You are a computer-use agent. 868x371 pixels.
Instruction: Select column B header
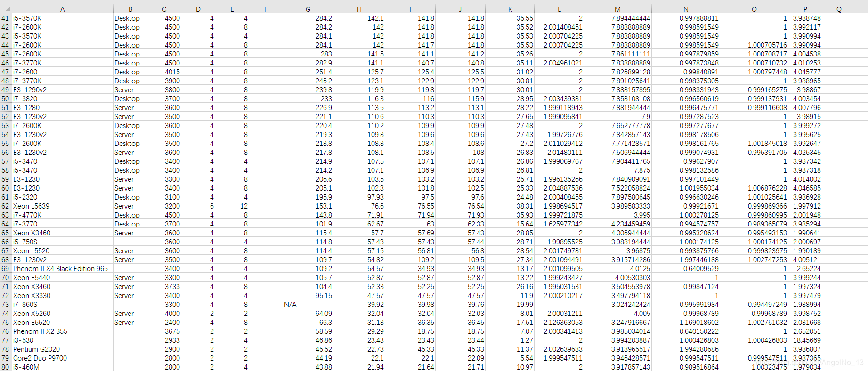click(x=130, y=9)
